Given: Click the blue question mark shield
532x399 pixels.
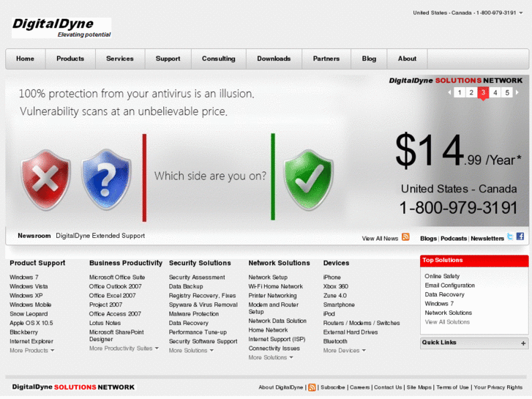Looking at the screenshot, I should [x=106, y=179].
